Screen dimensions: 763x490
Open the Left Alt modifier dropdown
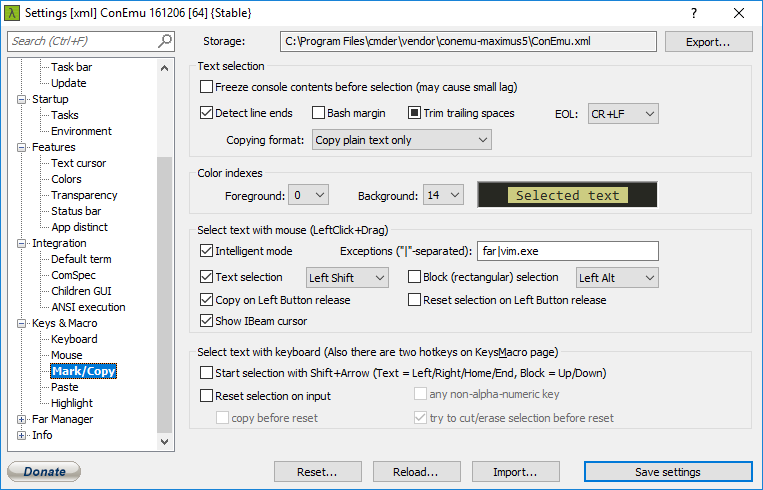[617, 277]
